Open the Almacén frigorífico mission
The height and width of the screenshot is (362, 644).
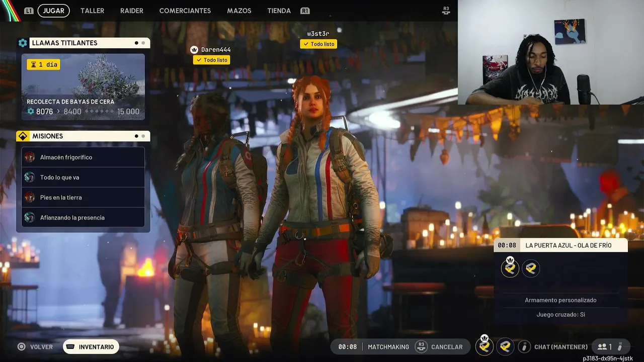click(x=83, y=157)
